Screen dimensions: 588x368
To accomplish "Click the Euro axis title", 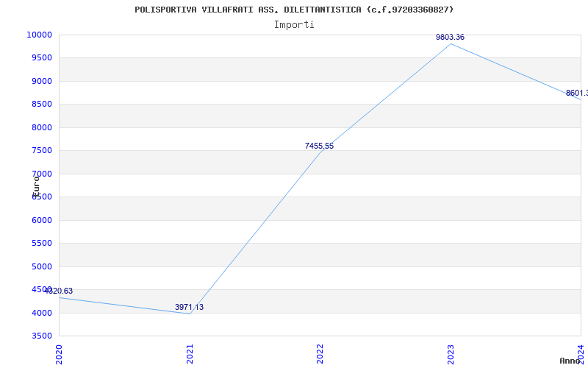I will coord(36,186).
